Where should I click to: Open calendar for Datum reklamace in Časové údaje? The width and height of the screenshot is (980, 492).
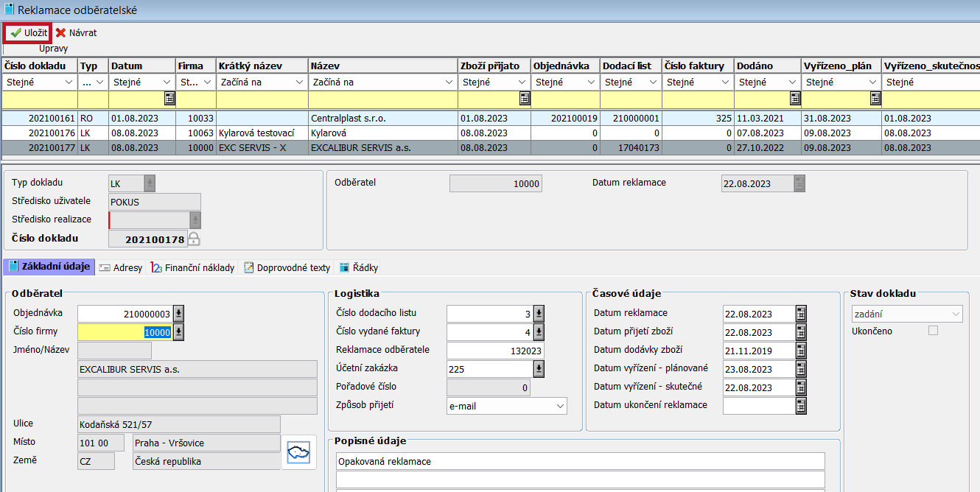point(801,314)
